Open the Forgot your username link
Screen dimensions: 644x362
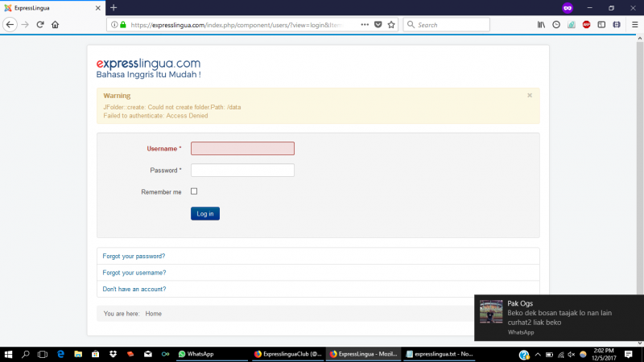[x=134, y=273]
